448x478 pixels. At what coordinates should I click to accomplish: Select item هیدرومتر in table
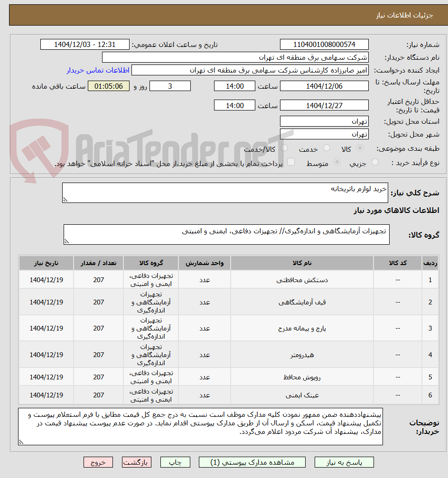click(x=302, y=355)
